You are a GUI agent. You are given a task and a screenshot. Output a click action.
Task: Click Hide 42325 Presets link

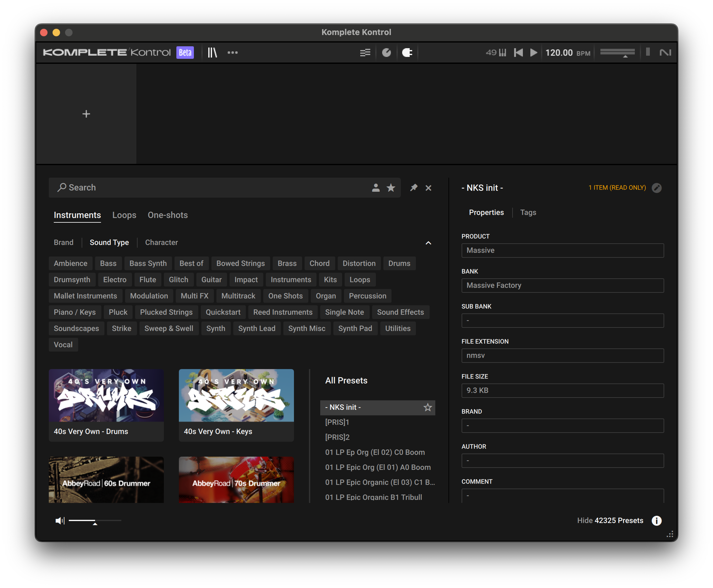coord(610,520)
